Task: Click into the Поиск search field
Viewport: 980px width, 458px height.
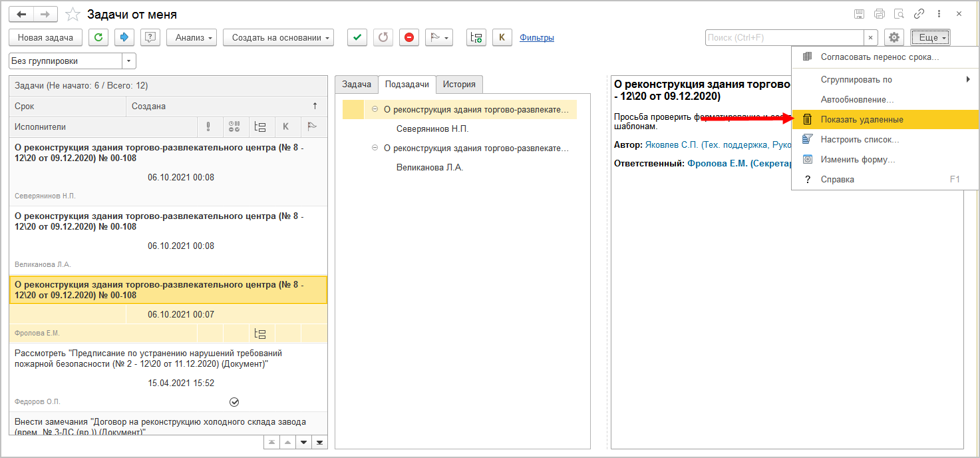Action: (784, 38)
